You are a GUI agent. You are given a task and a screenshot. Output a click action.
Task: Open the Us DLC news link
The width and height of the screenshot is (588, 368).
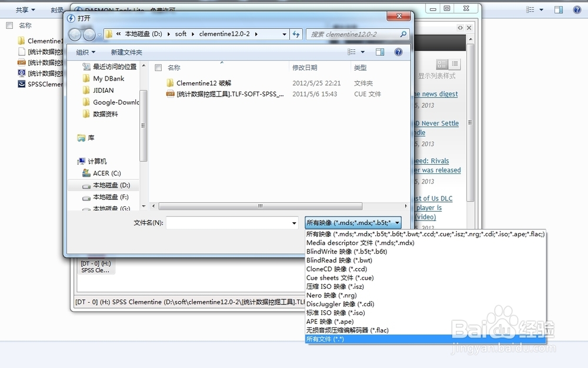point(433,208)
